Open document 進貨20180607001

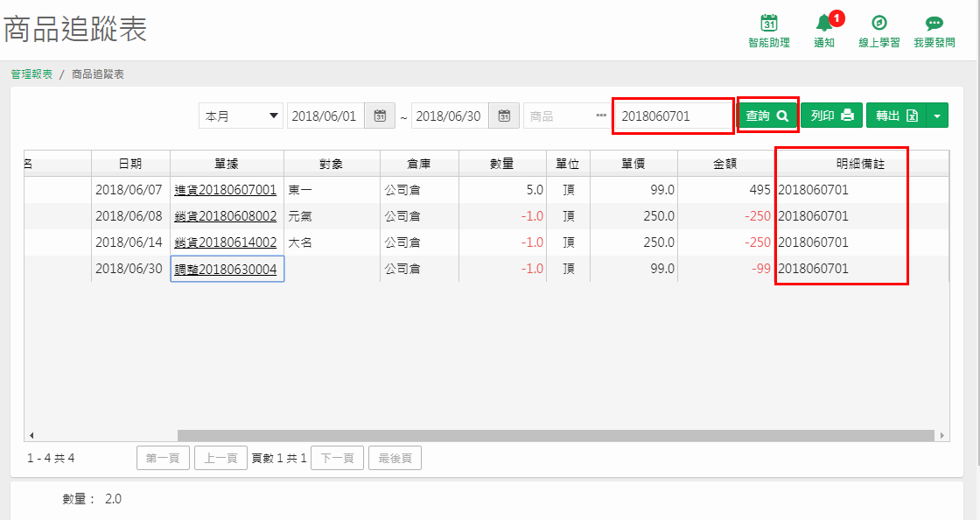click(x=225, y=190)
